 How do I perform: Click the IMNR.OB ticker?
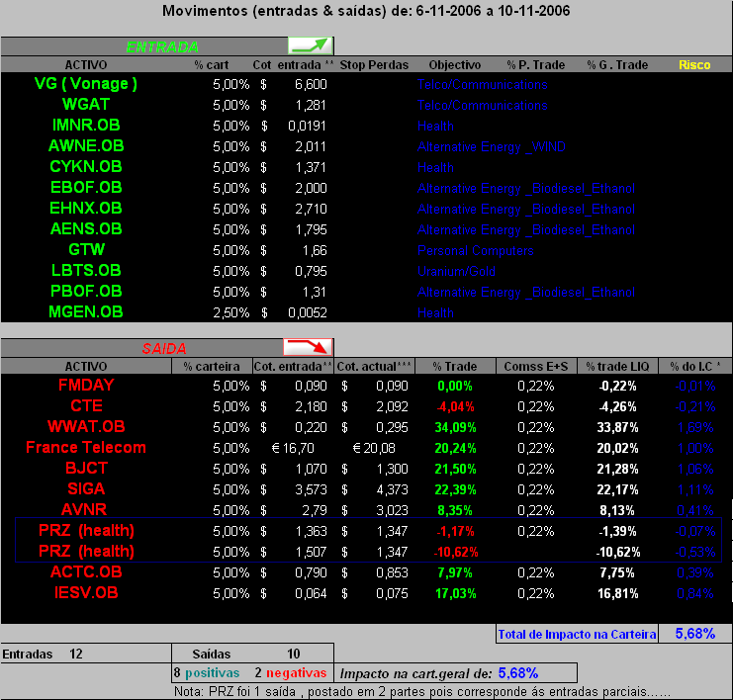point(86,126)
